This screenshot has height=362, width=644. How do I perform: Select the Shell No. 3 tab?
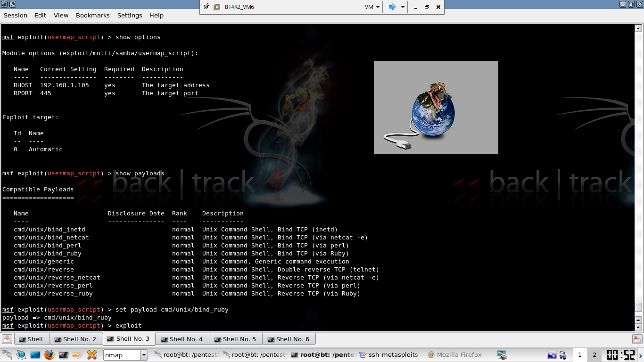[128, 338]
